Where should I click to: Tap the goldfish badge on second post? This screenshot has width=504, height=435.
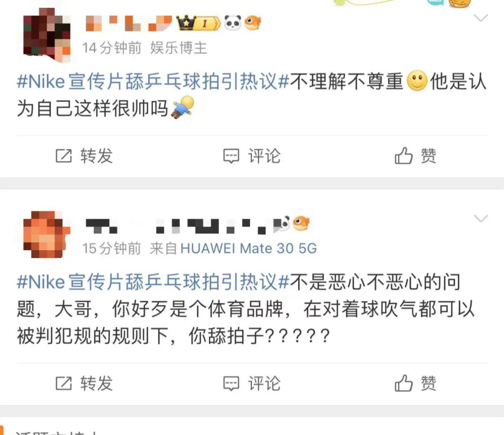(x=301, y=223)
